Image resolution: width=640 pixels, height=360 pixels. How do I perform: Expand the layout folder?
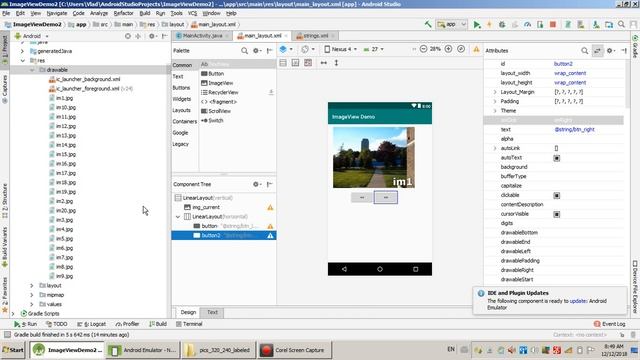(x=32, y=286)
